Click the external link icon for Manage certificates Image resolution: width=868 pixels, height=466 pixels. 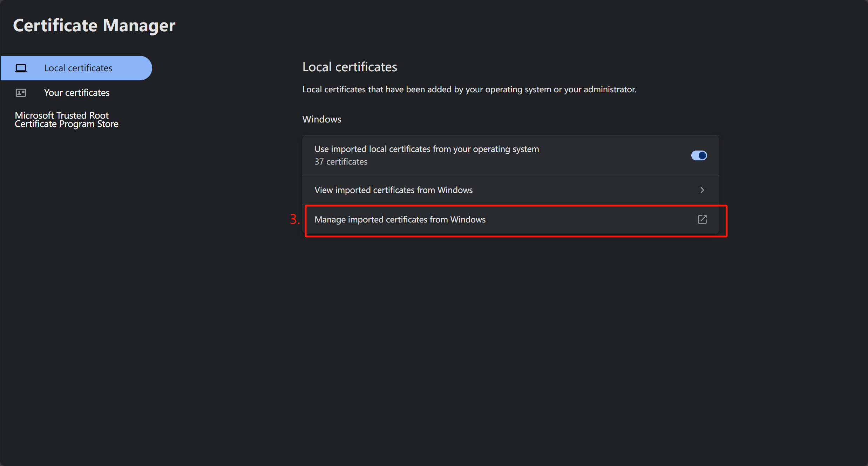click(x=702, y=219)
